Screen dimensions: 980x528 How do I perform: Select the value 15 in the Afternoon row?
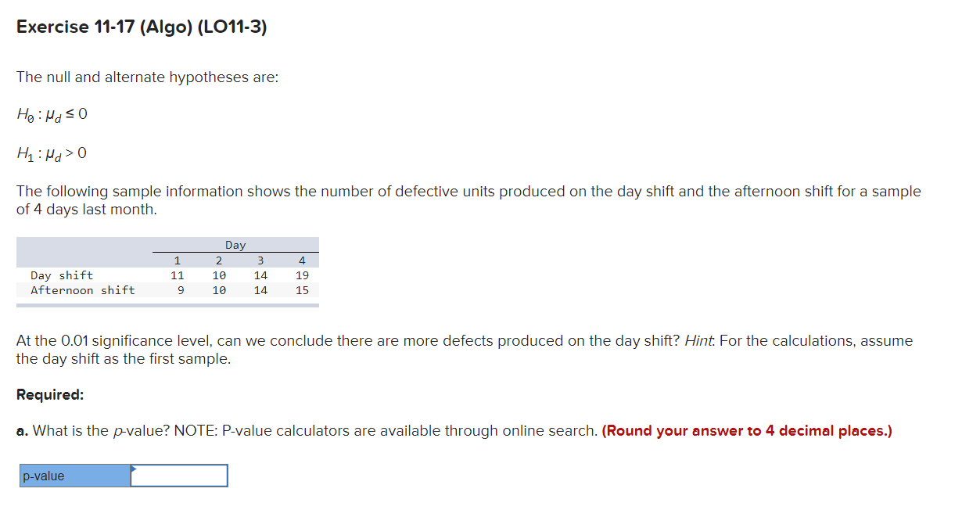click(302, 290)
